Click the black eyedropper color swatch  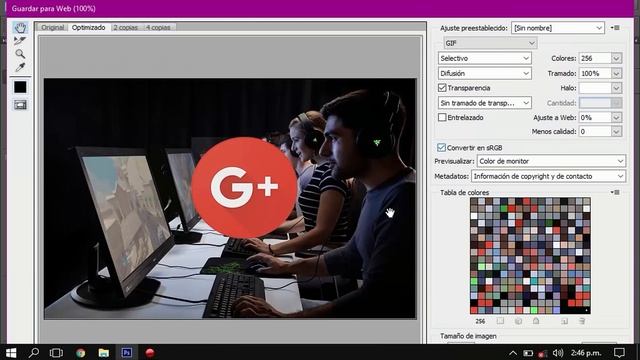coord(20,87)
